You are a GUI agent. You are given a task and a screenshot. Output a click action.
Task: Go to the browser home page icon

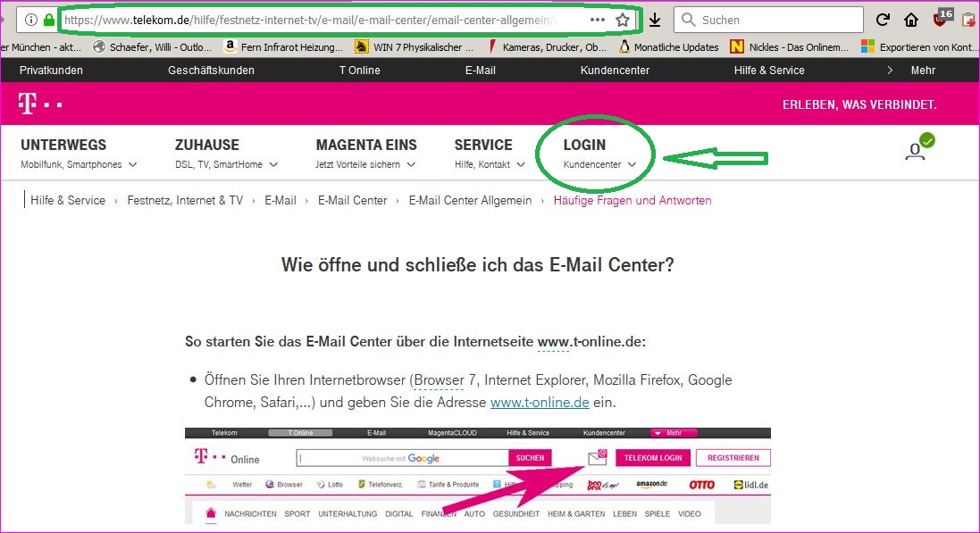coord(911,20)
